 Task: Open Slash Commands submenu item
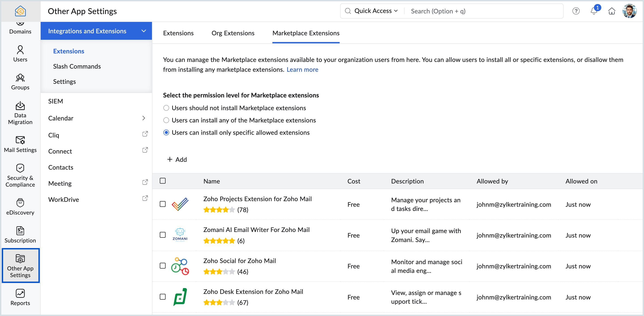pyautogui.click(x=77, y=66)
